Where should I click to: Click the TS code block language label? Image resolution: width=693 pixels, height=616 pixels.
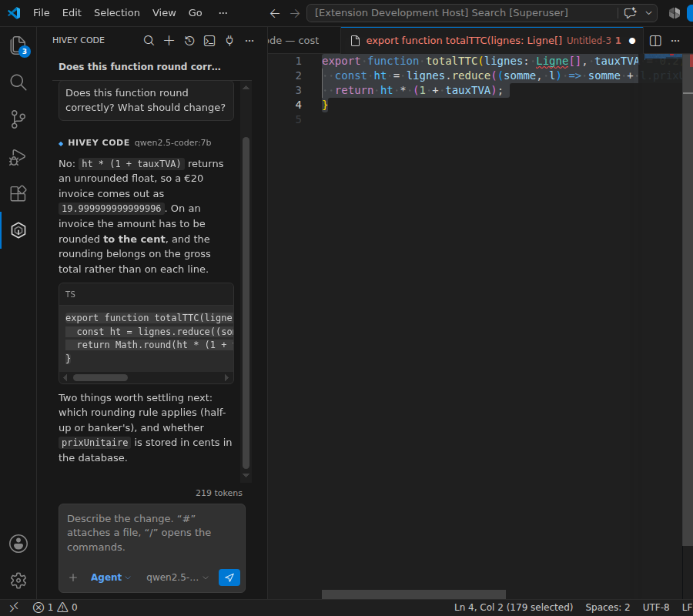pyautogui.click(x=70, y=294)
